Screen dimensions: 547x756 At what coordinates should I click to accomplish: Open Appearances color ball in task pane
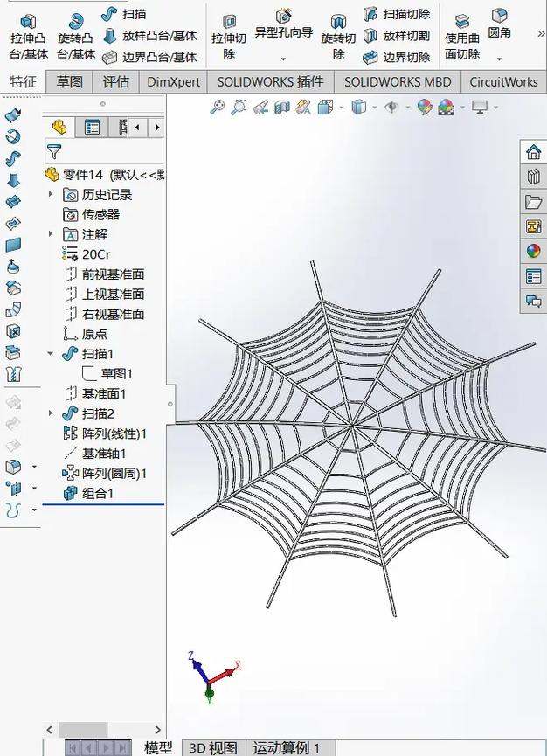pos(534,251)
